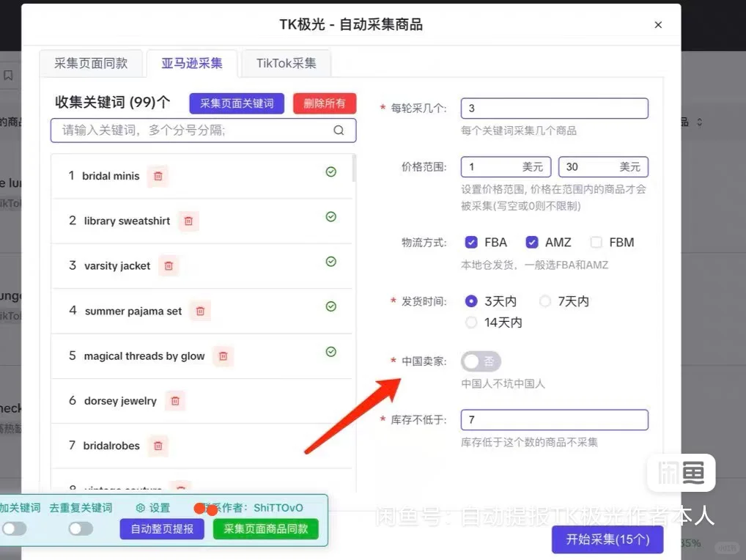Click the keyword list scrollbar
Image resolution: width=746 pixels, height=560 pixels.
pyautogui.click(x=354, y=168)
